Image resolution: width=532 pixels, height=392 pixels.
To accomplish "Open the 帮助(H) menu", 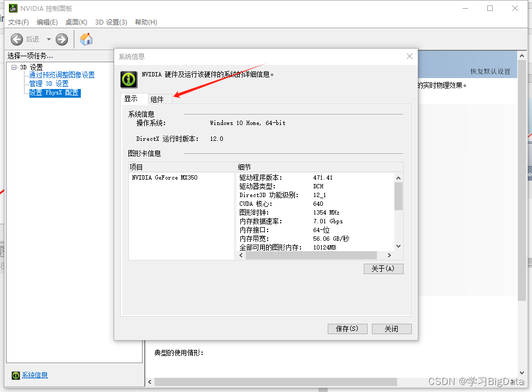I will (x=146, y=22).
